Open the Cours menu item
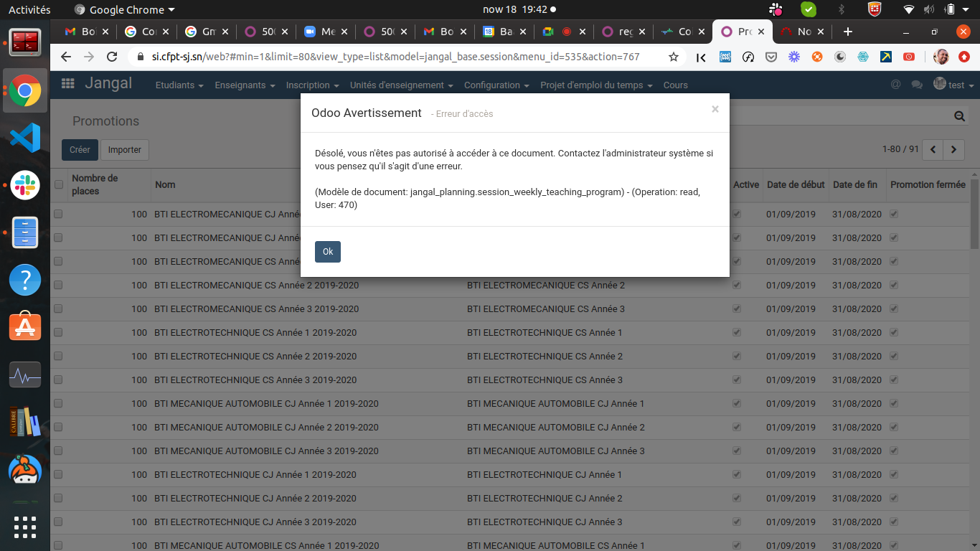 click(x=675, y=85)
